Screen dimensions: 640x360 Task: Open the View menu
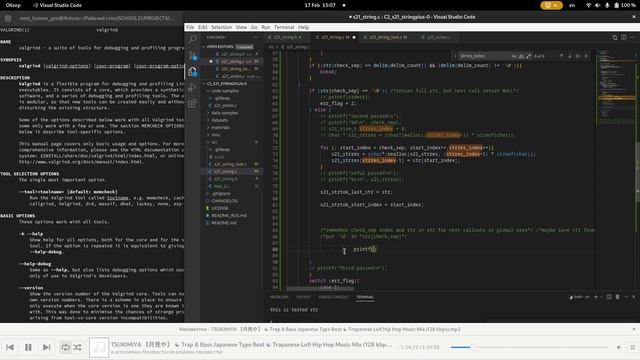(x=241, y=27)
